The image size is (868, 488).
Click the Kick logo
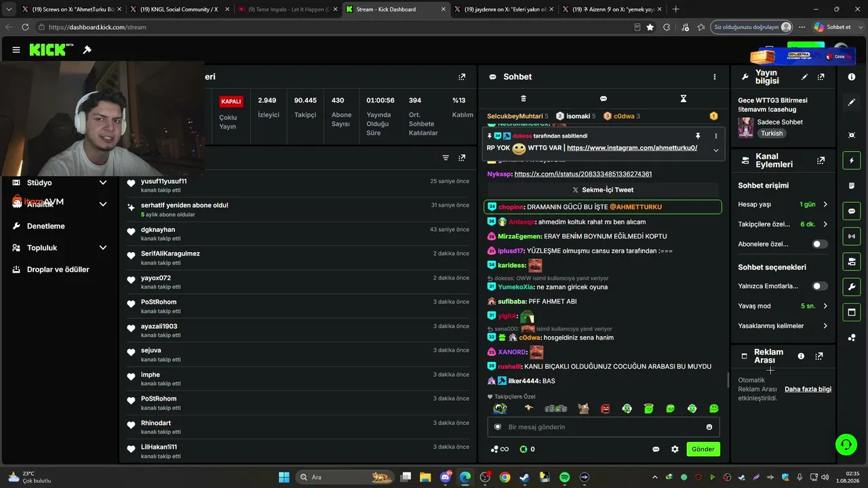point(52,49)
